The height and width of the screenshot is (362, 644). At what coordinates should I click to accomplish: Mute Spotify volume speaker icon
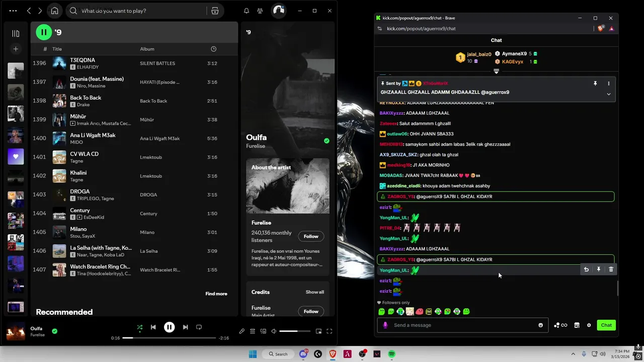tap(274, 331)
